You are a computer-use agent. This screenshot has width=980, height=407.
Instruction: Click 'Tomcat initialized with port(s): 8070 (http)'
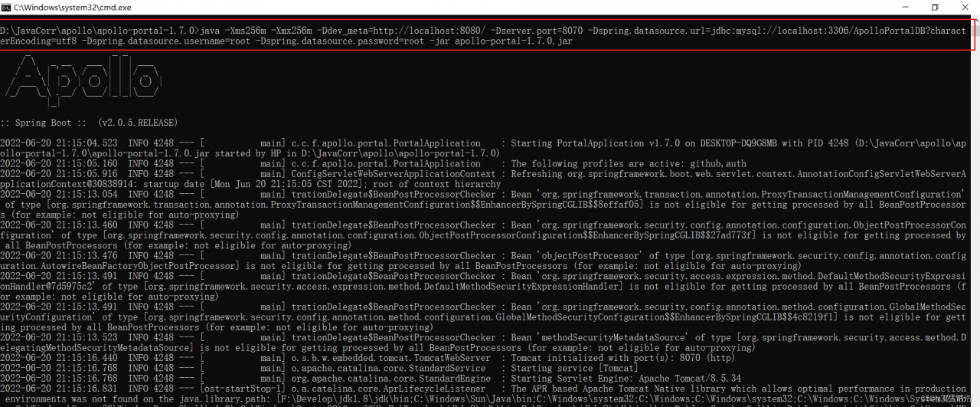point(623,358)
